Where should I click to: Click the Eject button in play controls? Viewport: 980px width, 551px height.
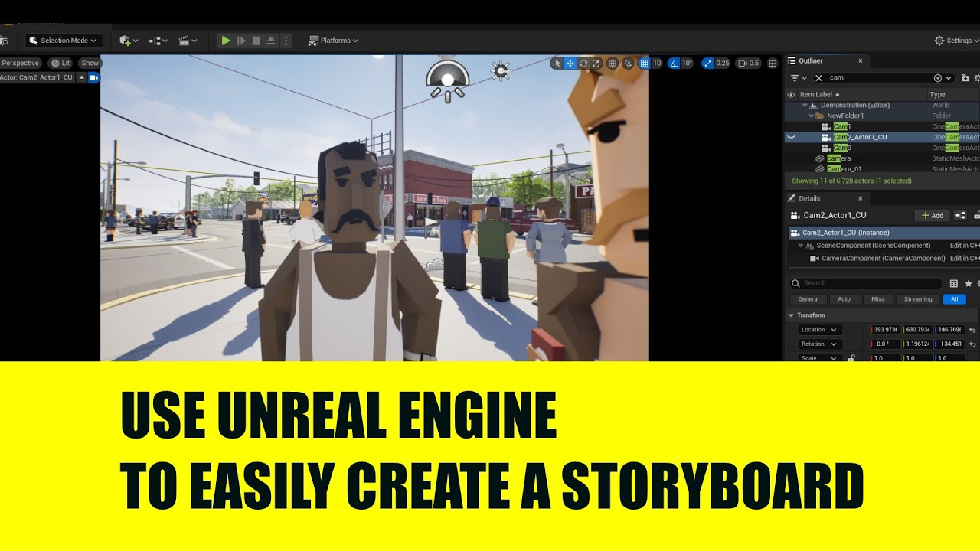coord(271,41)
